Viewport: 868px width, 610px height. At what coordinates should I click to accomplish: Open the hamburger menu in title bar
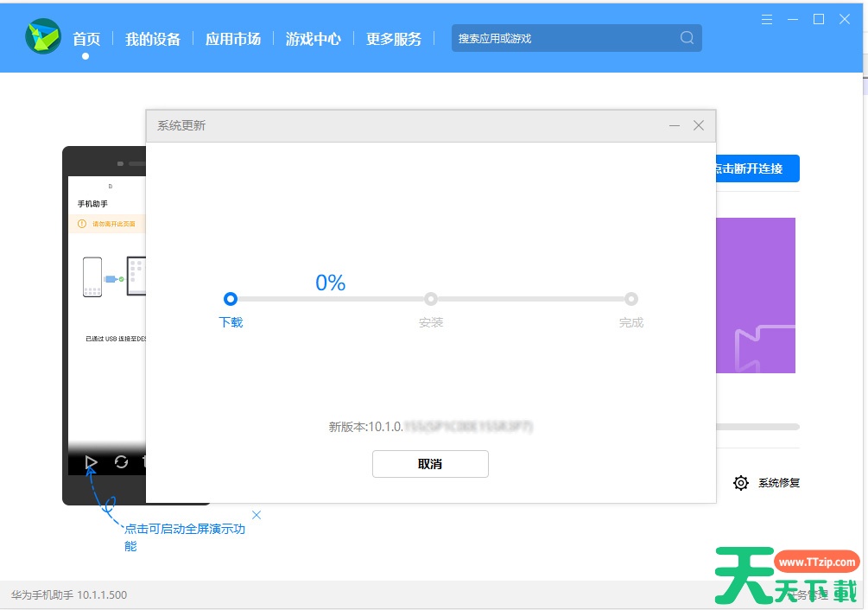[x=767, y=19]
